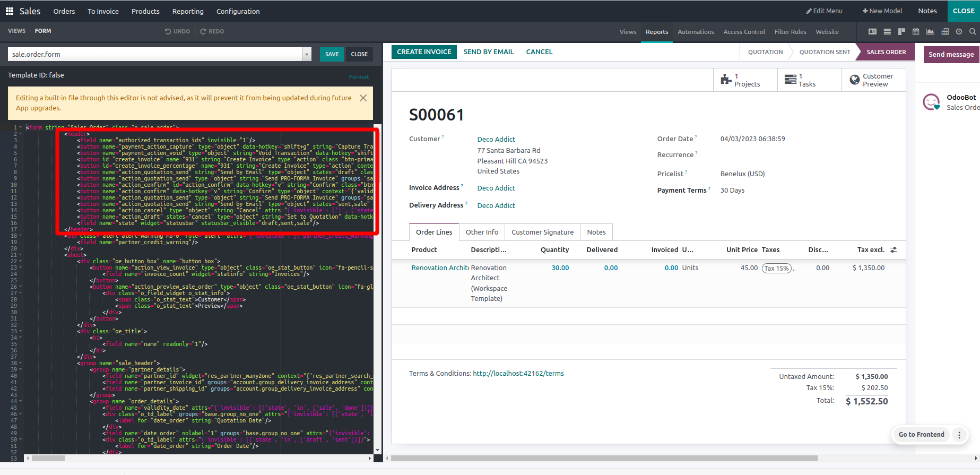Select the Quotation status stage
980x475 pixels.
(x=765, y=52)
